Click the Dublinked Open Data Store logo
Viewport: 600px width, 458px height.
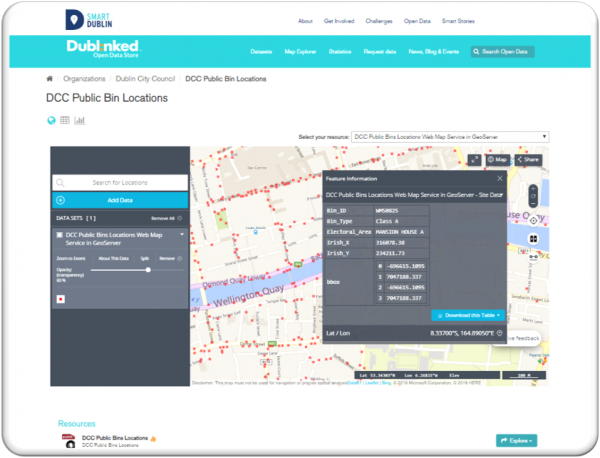(104, 49)
